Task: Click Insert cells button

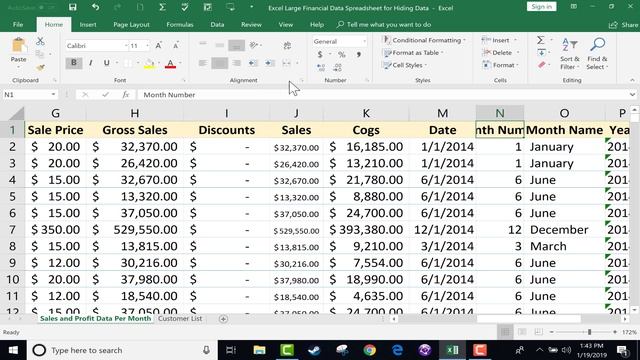Action: pyautogui.click(x=500, y=40)
